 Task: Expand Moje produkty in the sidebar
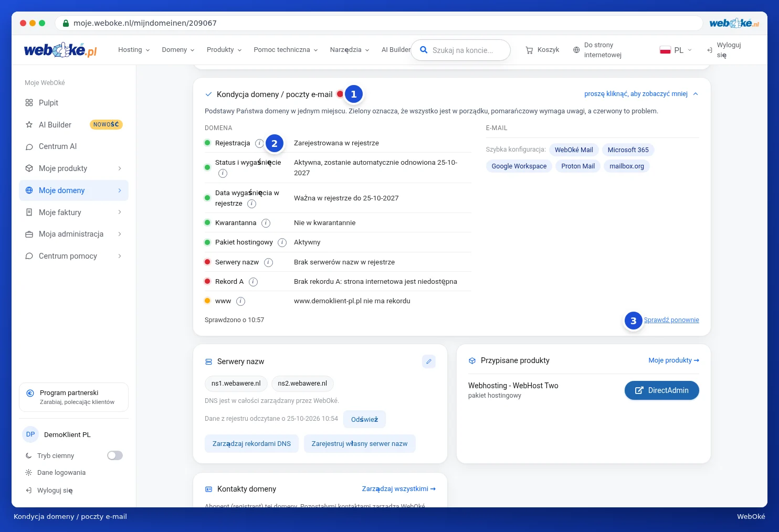point(73,168)
